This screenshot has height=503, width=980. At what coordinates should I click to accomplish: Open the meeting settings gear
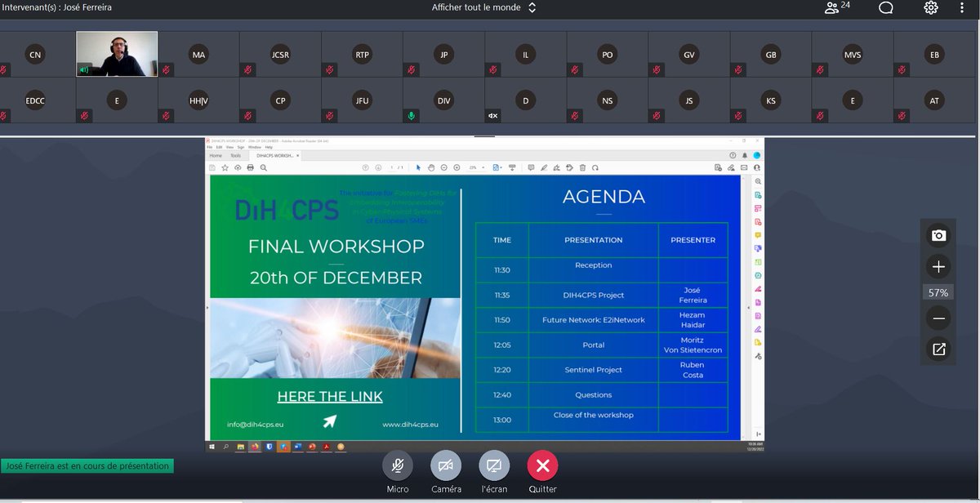point(929,7)
